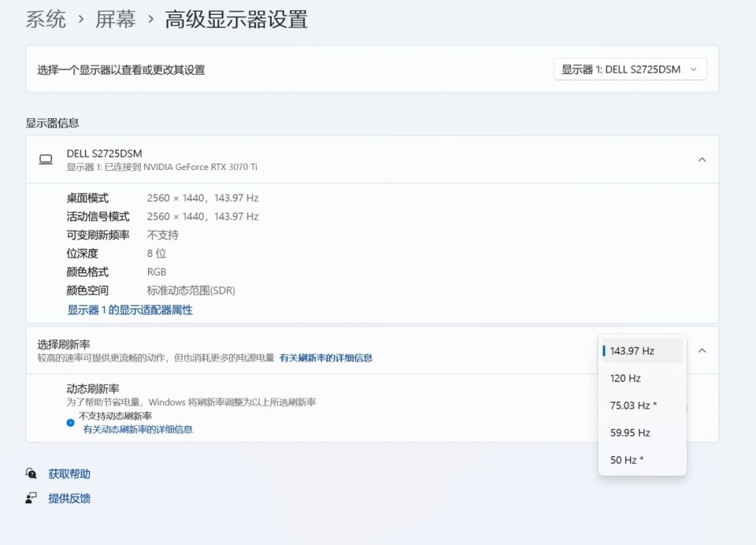
Task: Click the monitor icon beside DELL S2725DSM
Action: pos(46,160)
